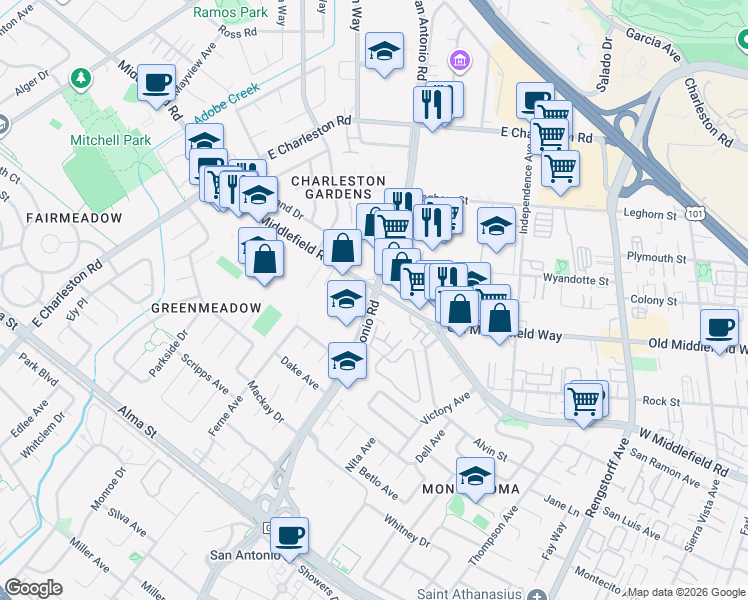Open the Saint Athanasius hospital pin
The height and width of the screenshot is (600, 748).
[538, 594]
